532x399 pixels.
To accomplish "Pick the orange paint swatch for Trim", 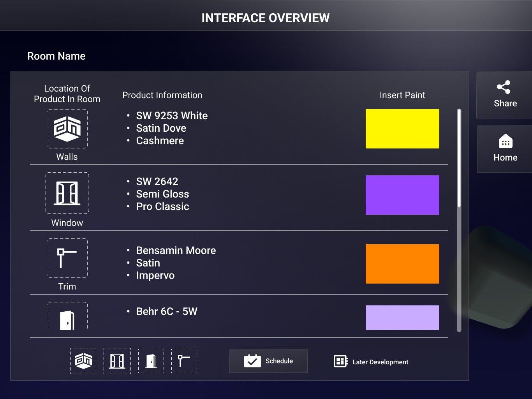I will (402, 264).
